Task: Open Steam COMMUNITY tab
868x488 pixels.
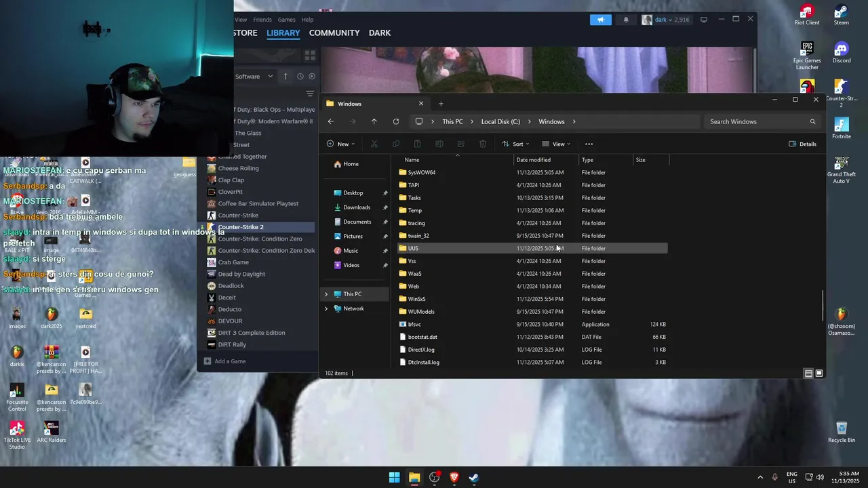Action: point(334,33)
